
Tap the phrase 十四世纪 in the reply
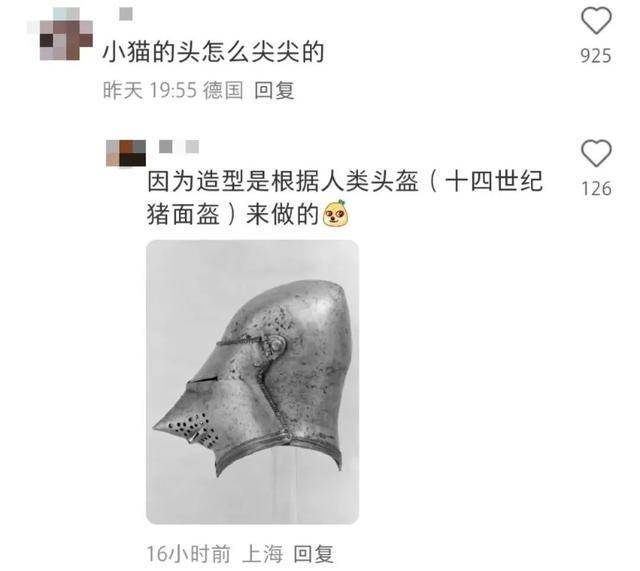[x=494, y=181]
